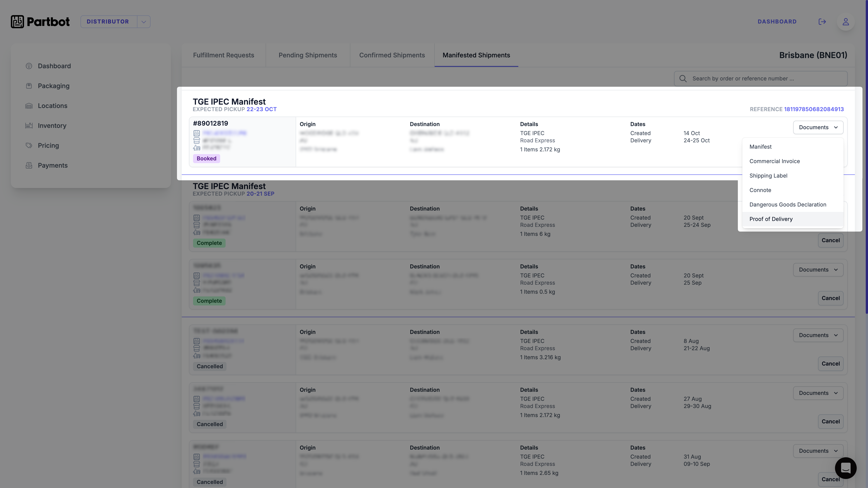The width and height of the screenshot is (868, 488).
Task: Click the Payments sidebar icon
Action: [x=29, y=165]
